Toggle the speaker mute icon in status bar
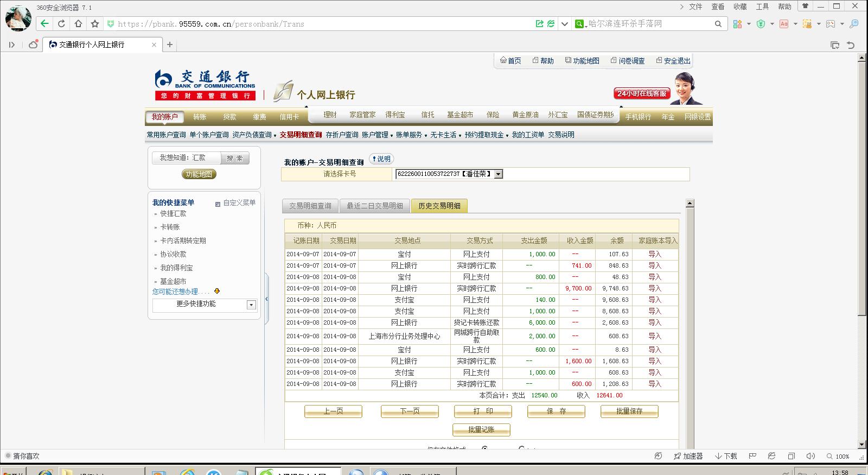This screenshot has width=868, height=475. (x=810, y=456)
